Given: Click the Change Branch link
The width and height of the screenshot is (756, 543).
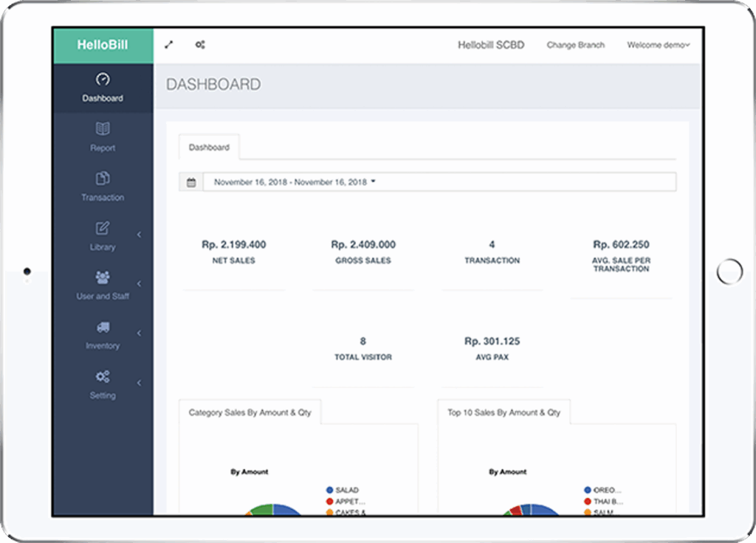Looking at the screenshot, I should (575, 45).
